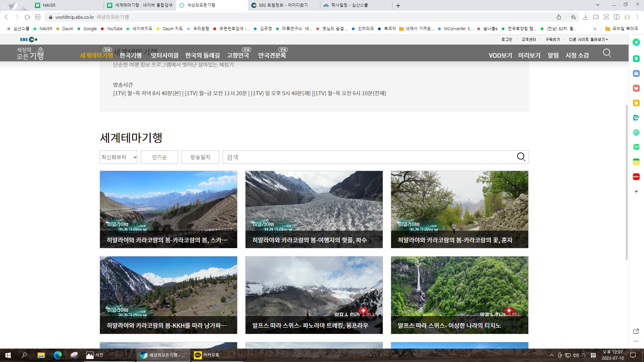644x362 pixels.
Task: Open the Whale sidebar yellow star icon
Action: tap(636, 103)
